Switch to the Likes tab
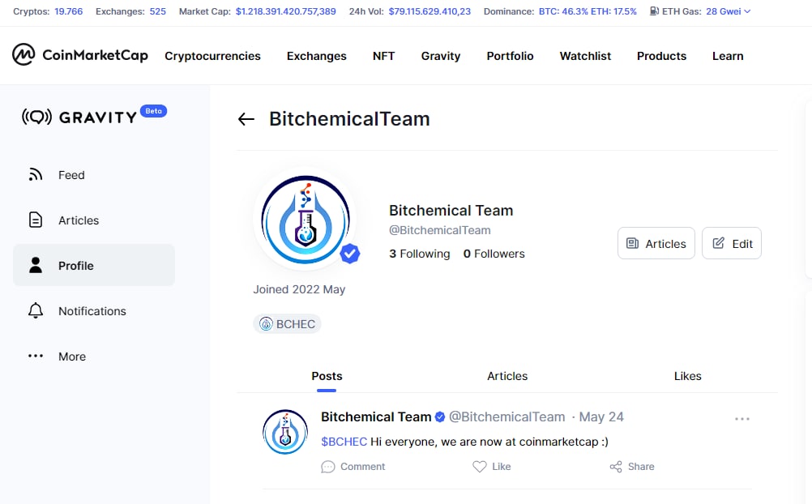This screenshot has width=812, height=504. (x=688, y=376)
